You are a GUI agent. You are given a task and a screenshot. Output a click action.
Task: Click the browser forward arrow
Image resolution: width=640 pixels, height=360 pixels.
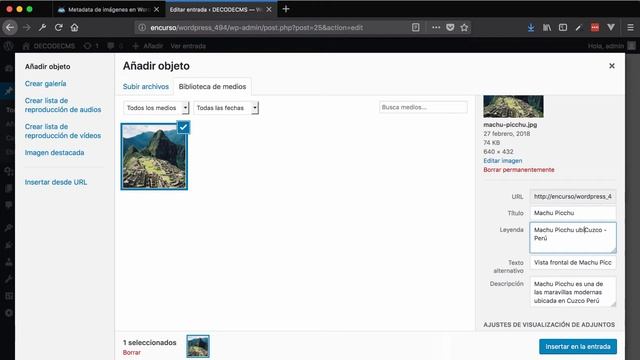(27, 27)
